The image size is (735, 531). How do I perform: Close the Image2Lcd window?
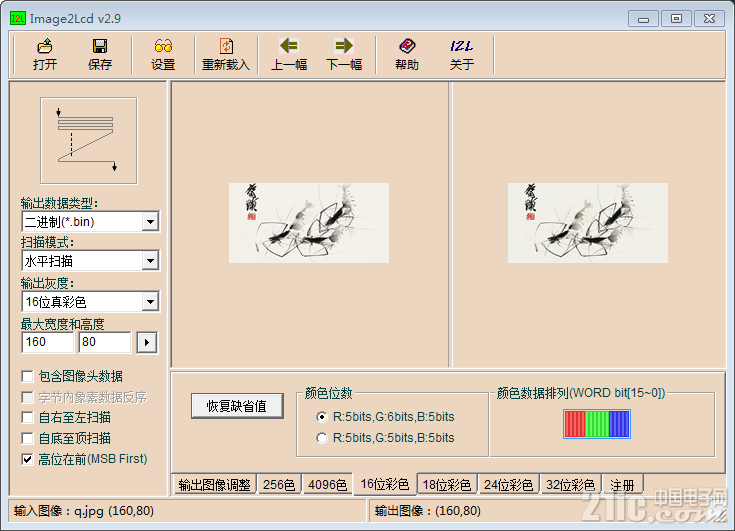[x=710, y=19]
